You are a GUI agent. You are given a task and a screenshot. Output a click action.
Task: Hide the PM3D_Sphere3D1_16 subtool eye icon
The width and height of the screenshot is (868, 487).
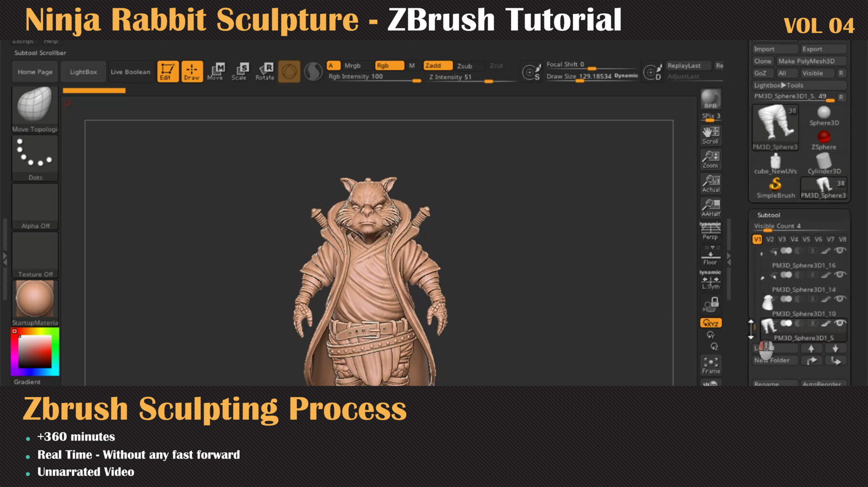pyautogui.click(x=840, y=250)
